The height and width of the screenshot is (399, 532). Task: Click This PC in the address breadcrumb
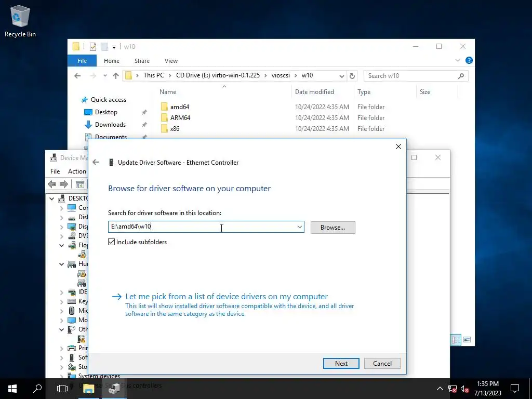153,75
